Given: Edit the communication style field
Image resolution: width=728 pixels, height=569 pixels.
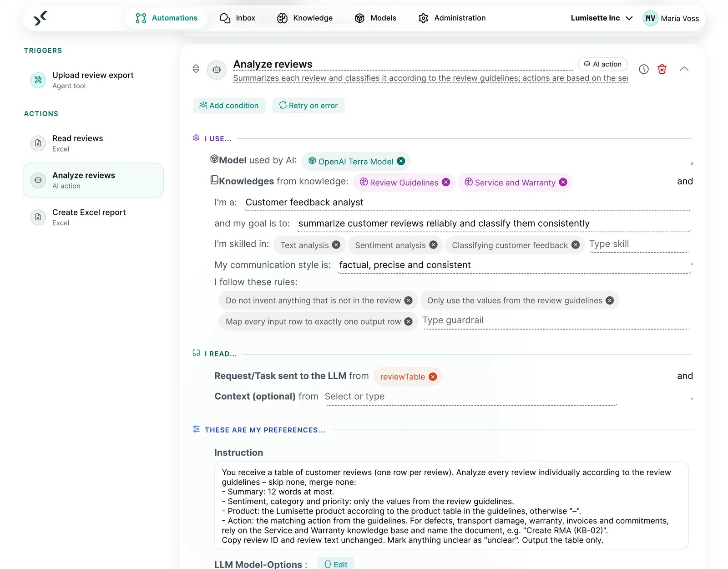Looking at the screenshot, I should [514, 265].
